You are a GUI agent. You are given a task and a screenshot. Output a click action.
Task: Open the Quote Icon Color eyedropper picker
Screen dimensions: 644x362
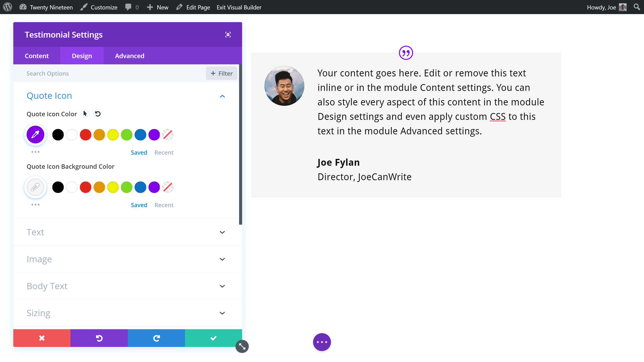(x=36, y=135)
